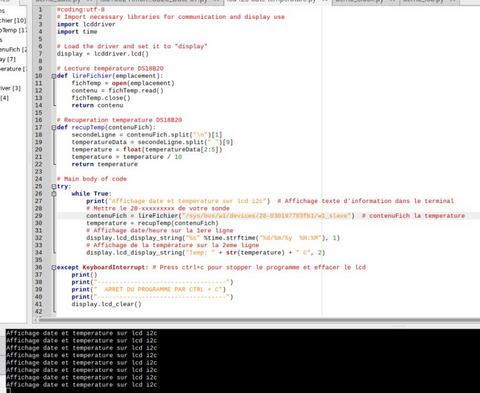The height and width of the screenshot is (393, 480).
Task: Click the empty 'print()' line 37
Action: pos(84,275)
